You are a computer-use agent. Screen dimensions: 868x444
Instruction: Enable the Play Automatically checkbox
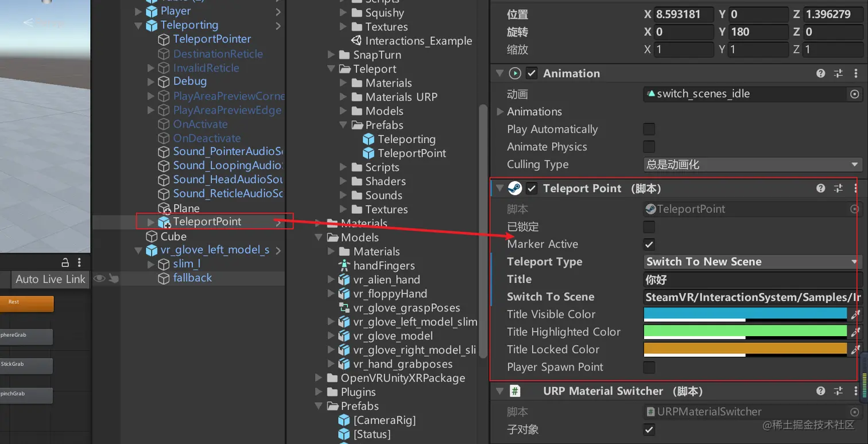(649, 129)
